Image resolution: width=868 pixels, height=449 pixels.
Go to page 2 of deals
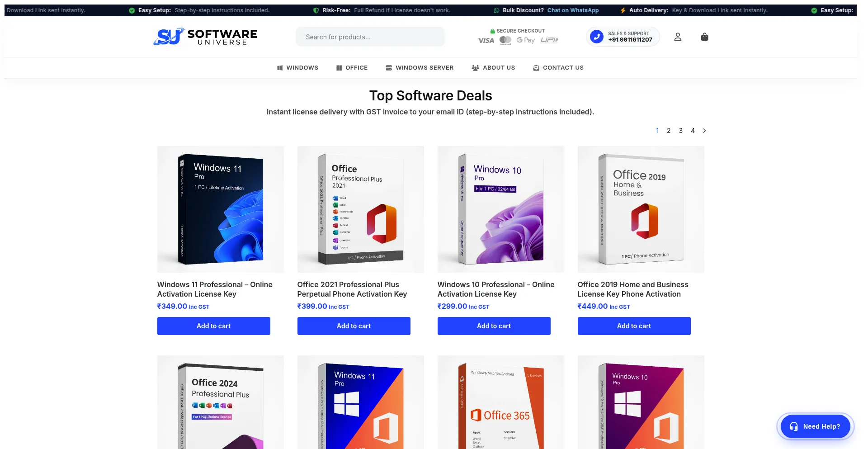click(669, 131)
